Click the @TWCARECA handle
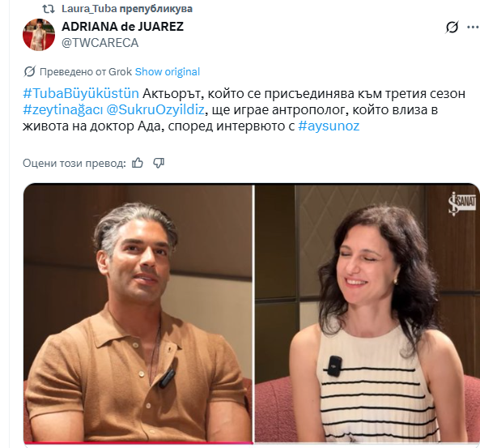 pos(100,43)
